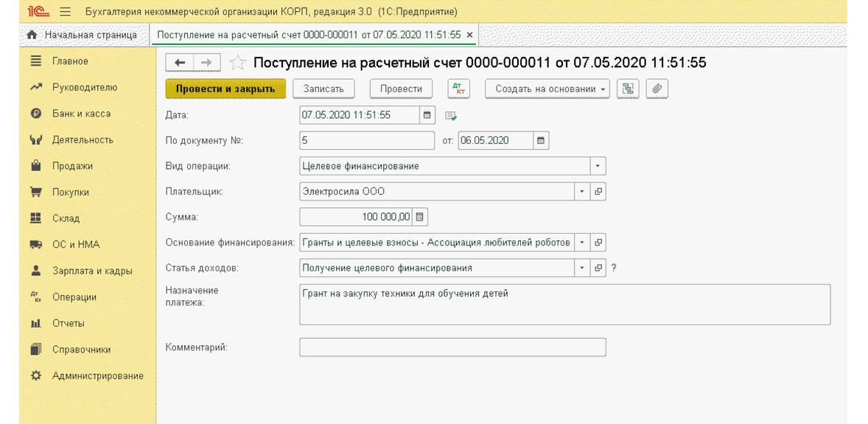Click the 'от' date field showing 06.05.2020
The height and width of the screenshot is (424, 868).
pos(496,140)
